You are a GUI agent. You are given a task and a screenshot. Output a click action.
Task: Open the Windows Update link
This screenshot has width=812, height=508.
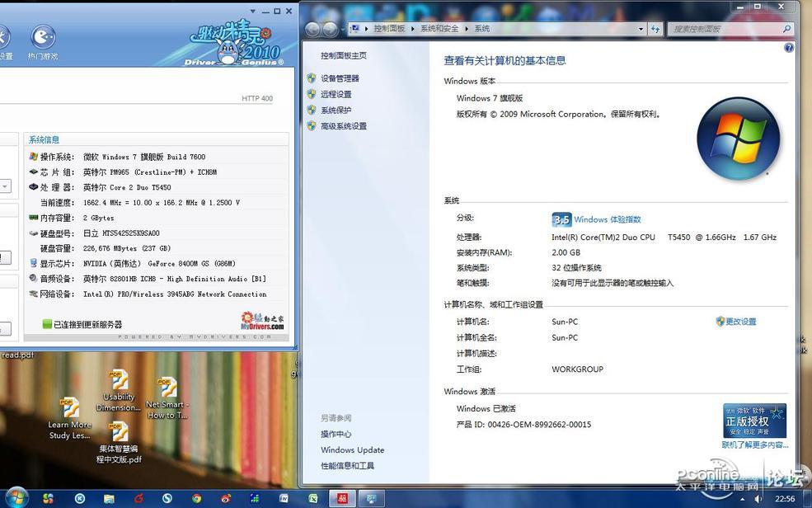pos(353,450)
